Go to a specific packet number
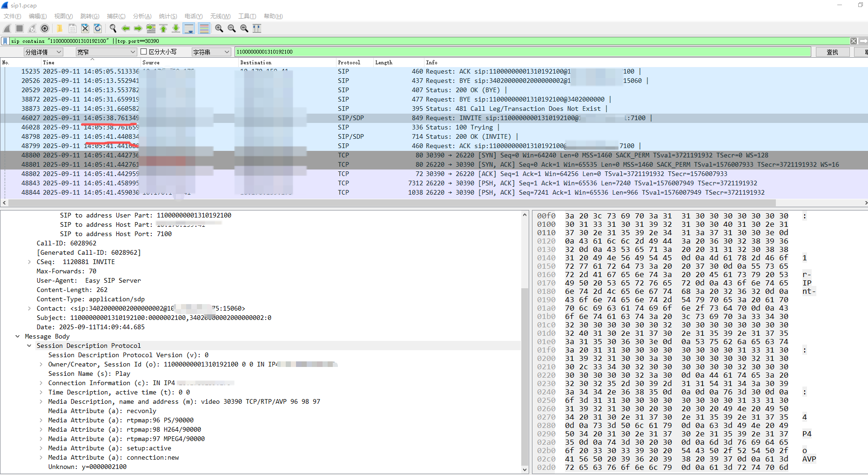Image resolution: width=868 pixels, height=475 pixels. (151, 28)
